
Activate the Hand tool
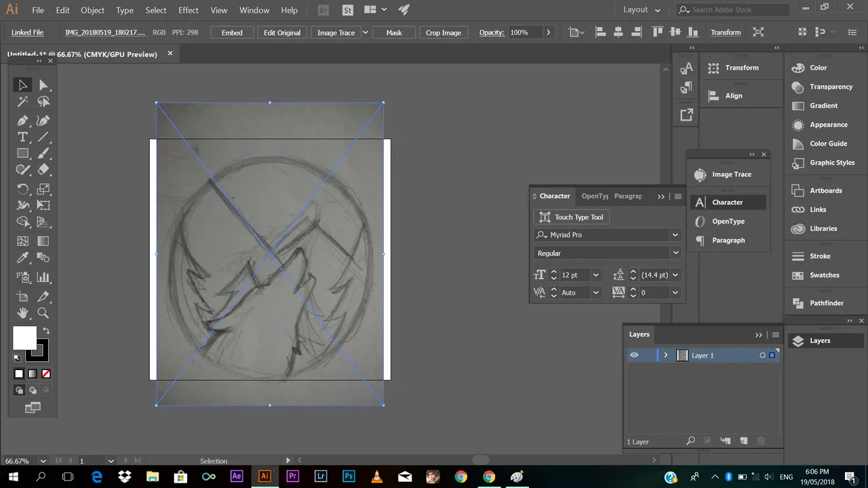coord(22,312)
